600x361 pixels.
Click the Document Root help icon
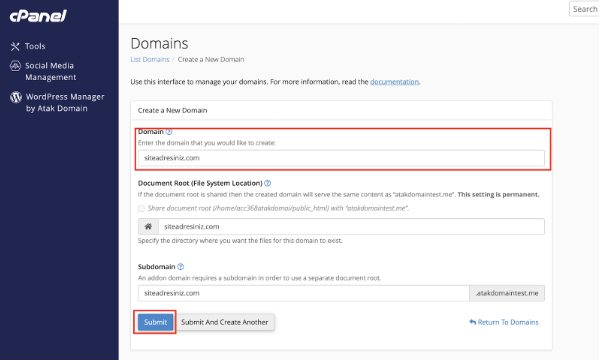pos(267,183)
